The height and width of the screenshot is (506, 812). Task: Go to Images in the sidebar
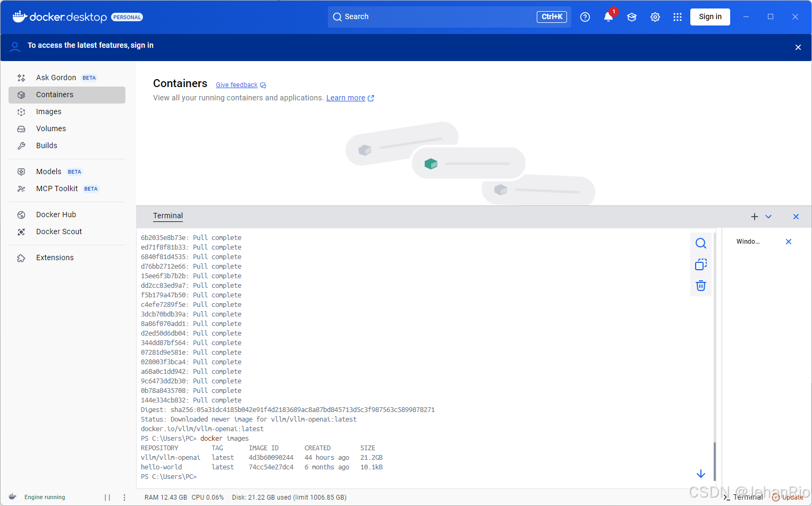click(67, 112)
